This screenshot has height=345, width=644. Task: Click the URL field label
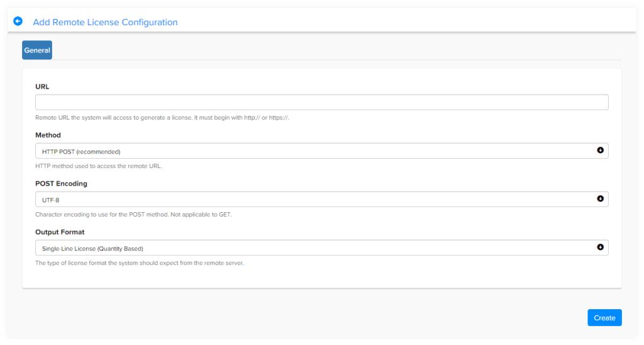[42, 87]
